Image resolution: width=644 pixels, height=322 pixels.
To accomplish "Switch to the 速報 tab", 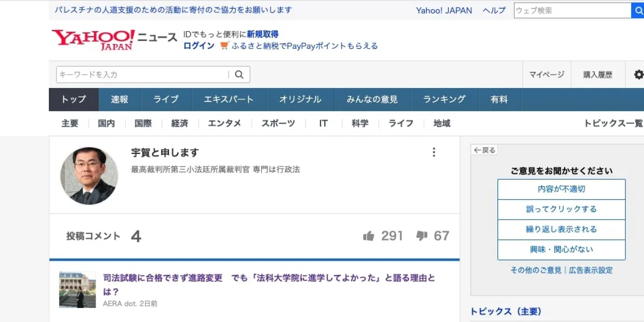I will (120, 99).
